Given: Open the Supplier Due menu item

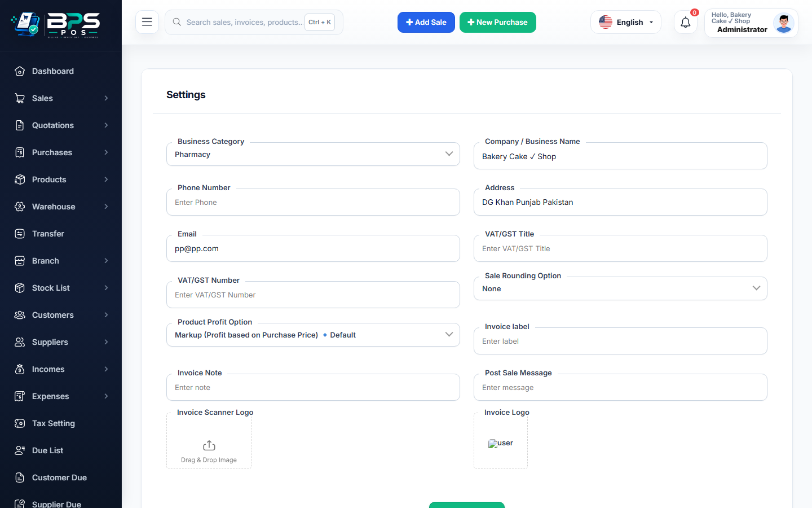Looking at the screenshot, I should pos(61,503).
